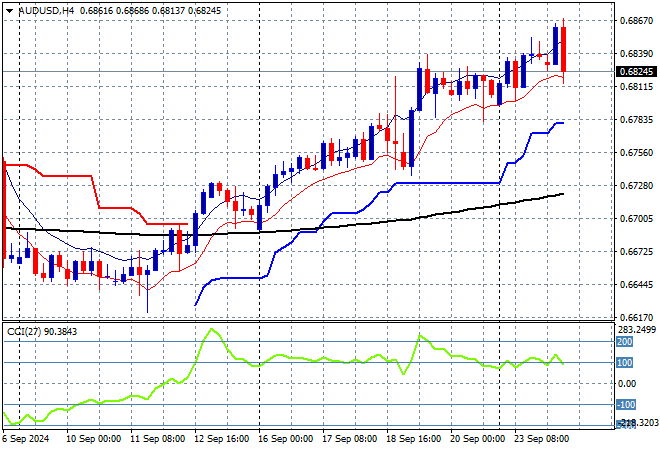Select the 0.66170 price scale label

click(637, 317)
